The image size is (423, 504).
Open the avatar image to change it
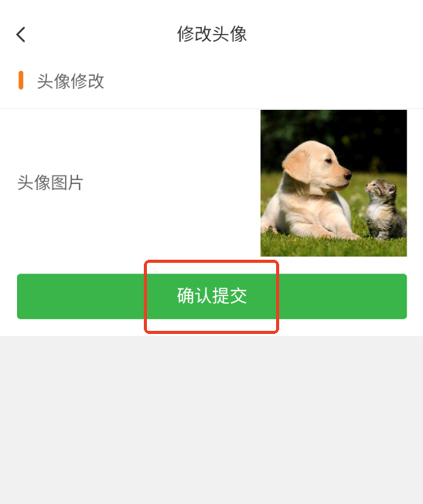[x=333, y=183]
